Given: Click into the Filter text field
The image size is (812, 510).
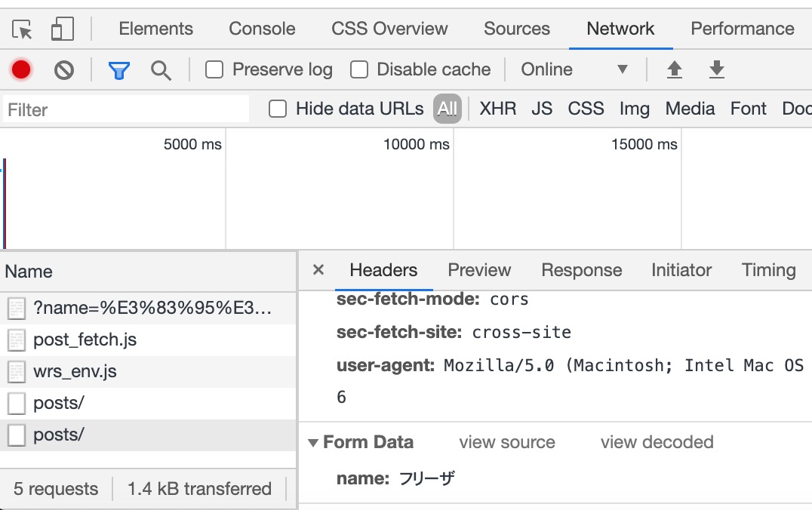Looking at the screenshot, I should tap(126, 109).
